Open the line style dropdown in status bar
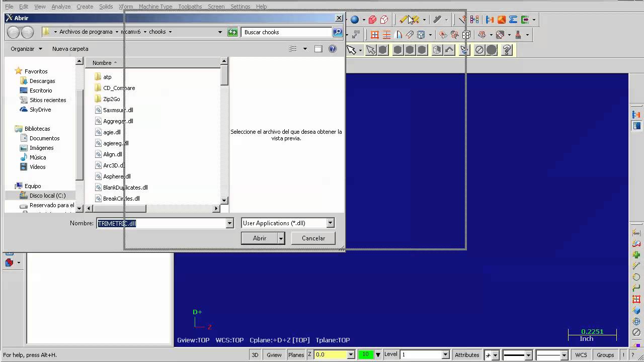 tap(528, 355)
